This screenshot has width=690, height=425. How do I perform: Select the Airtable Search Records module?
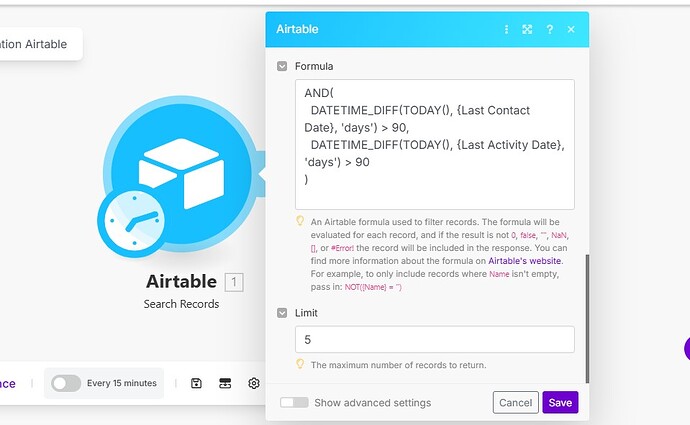pos(181,174)
